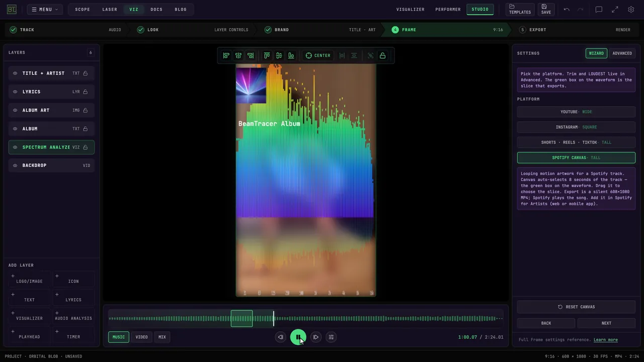
Task: Pause playback with green button
Action: pyautogui.click(x=298, y=337)
